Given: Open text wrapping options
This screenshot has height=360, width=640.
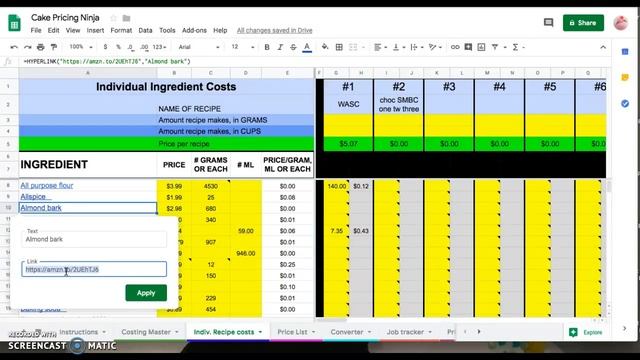Looking at the screenshot, I should pyautogui.click(x=416, y=47).
